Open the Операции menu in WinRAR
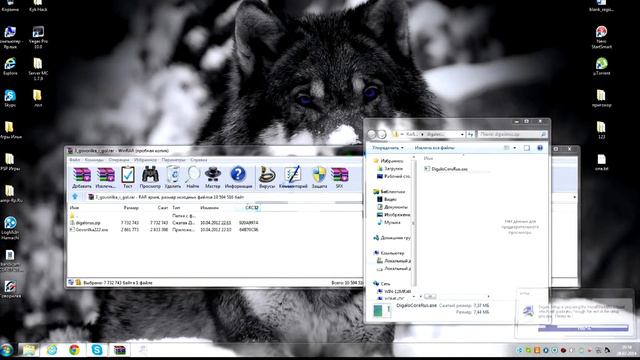This screenshot has height=360, width=640. [119, 160]
